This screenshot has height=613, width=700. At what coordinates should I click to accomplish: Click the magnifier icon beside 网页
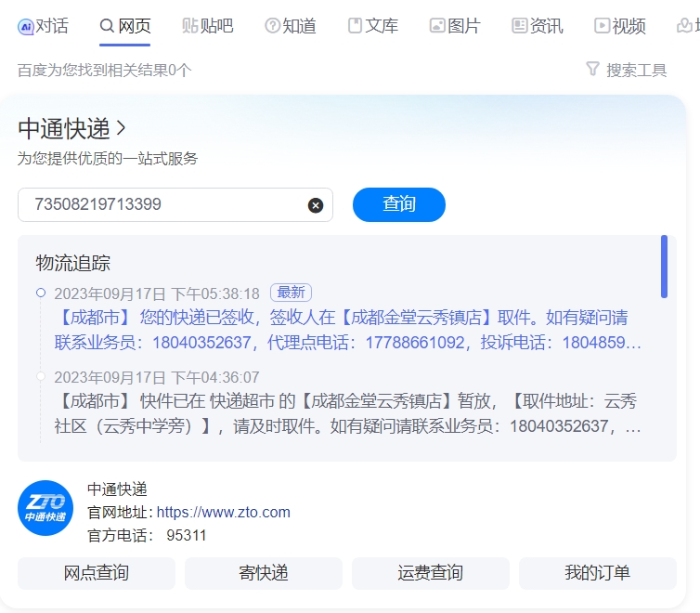107,25
